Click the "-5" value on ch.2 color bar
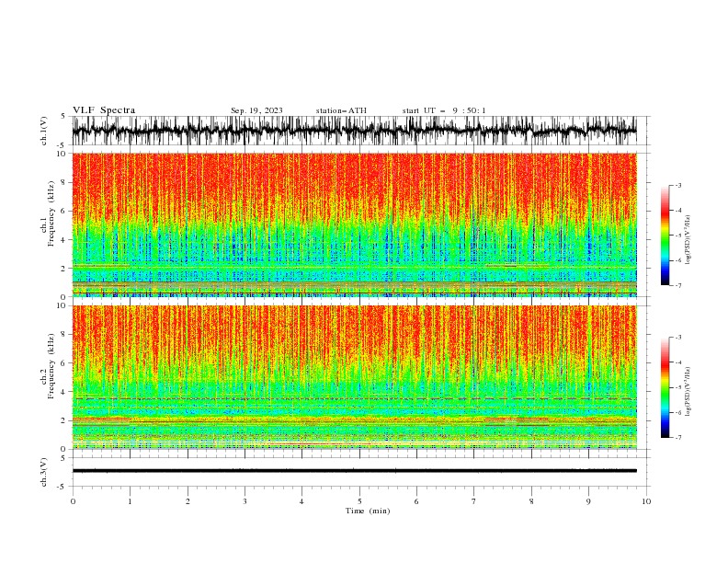Viewport: 728px width, 563px height. [677, 387]
